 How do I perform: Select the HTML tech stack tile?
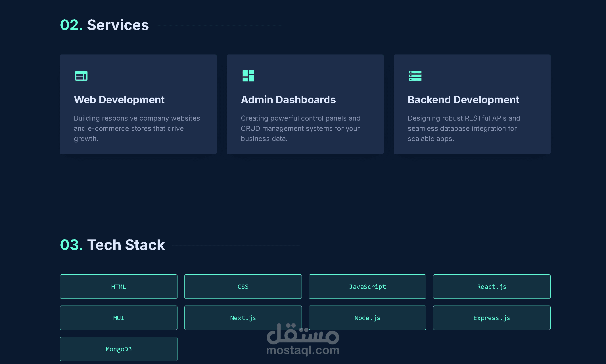click(118, 287)
